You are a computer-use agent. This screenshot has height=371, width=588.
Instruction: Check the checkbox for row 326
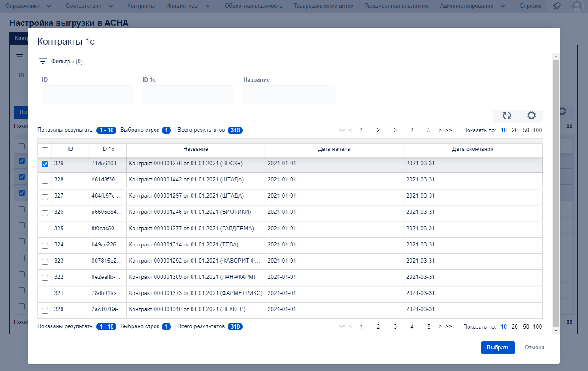click(45, 213)
